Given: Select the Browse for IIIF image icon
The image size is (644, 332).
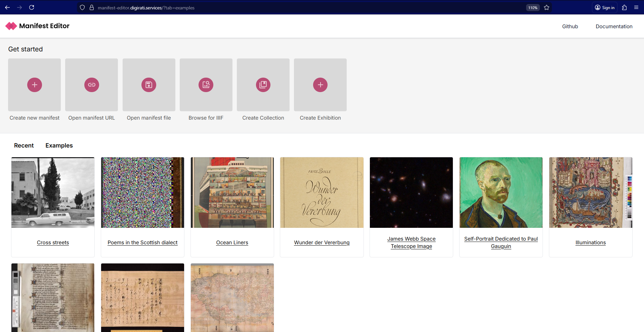Looking at the screenshot, I should (x=206, y=85).
